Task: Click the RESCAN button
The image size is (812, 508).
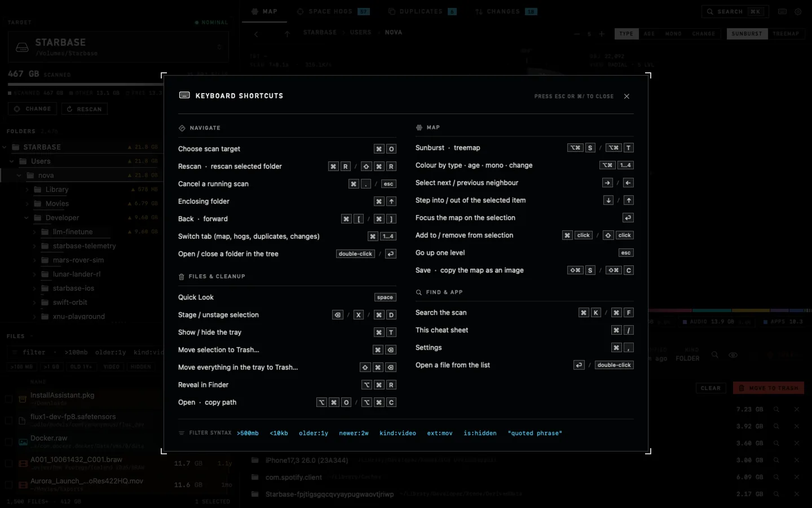Action: 85,109
